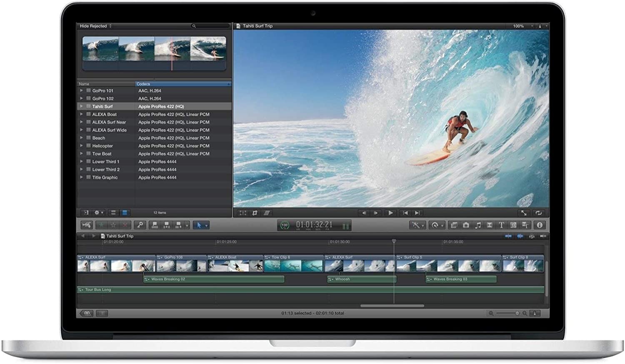Open the Titles browser (T icon)
The image size is (625, 364).
(x=501, y=225)
